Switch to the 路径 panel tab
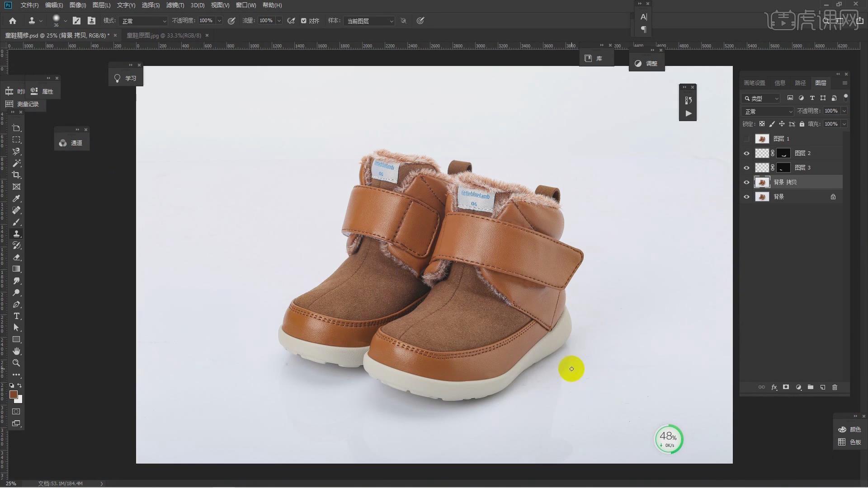 [800, 83]
